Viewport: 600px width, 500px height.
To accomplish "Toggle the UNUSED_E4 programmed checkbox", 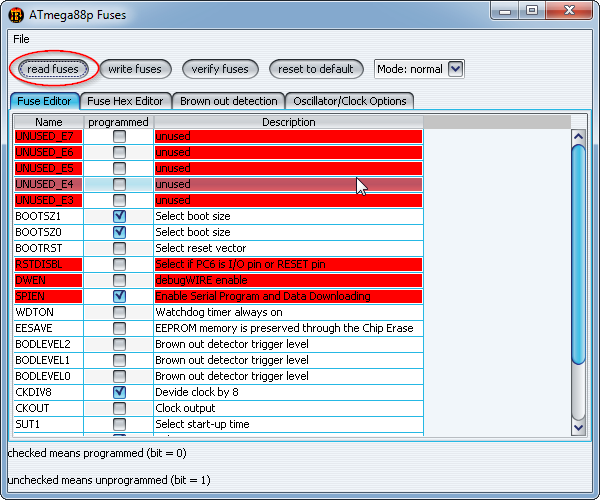I will 119,184.
